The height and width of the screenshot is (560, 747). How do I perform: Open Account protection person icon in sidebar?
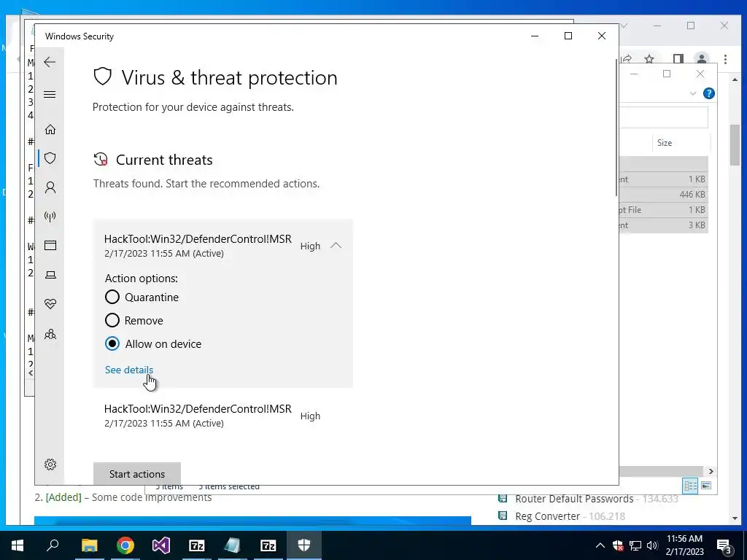coord(50,187)
